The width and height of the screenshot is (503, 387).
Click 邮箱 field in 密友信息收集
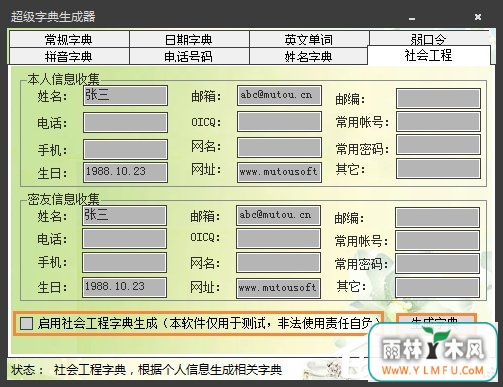pyautogui.click(x=279, y=215)
